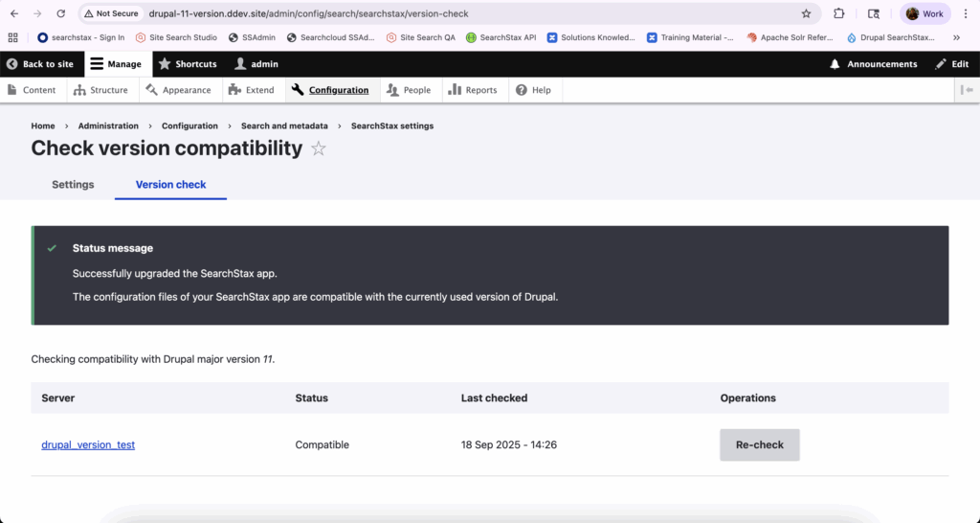This screenshot has height=523, width=980.
Task: Go back in browser history
Action: click(14, 13)
